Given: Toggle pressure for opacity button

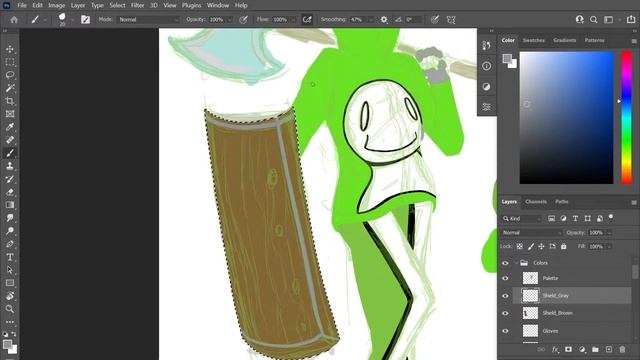Looking at the screenshot, I should click(x=243, y=20).
